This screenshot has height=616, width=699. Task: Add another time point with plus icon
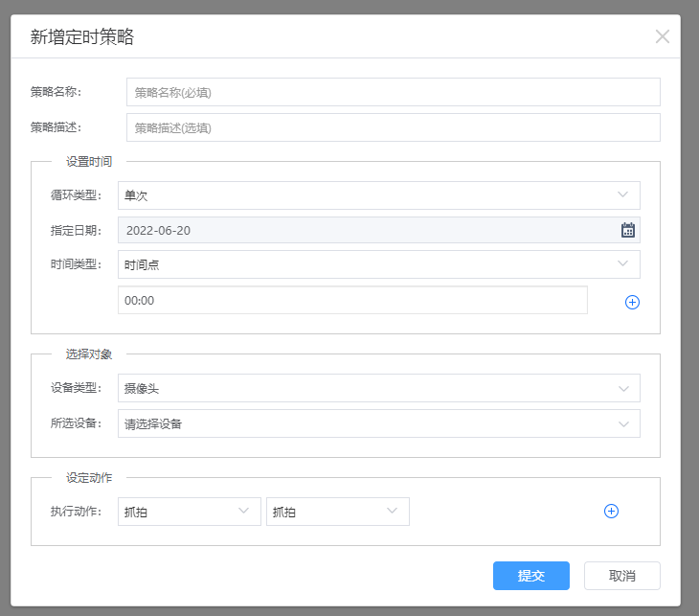(632, 302)
